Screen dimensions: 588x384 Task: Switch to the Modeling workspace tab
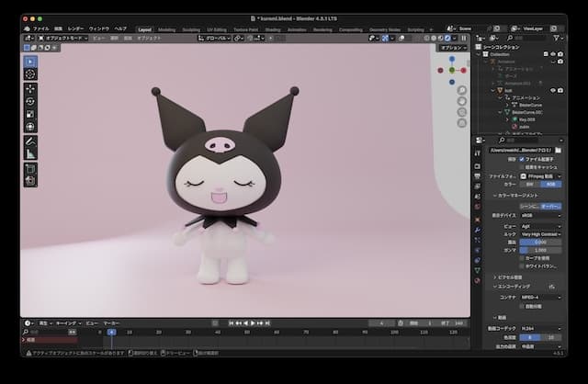167,28
